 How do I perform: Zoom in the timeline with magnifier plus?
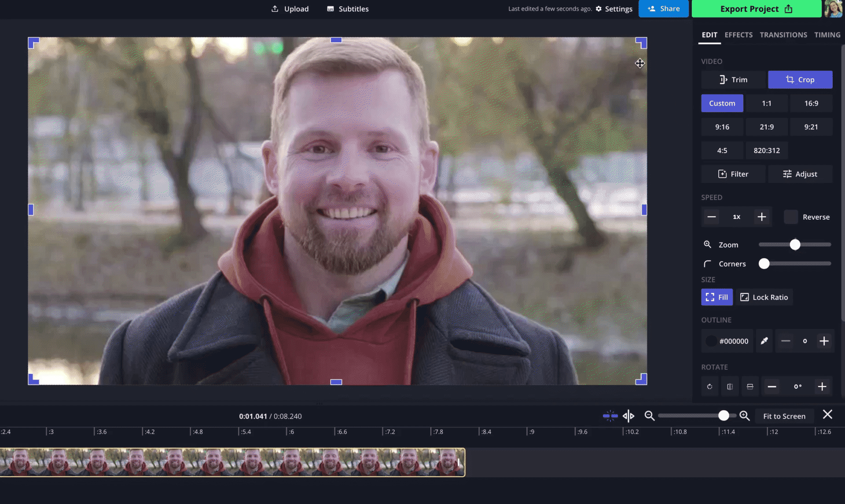click(x=744, y=416)
